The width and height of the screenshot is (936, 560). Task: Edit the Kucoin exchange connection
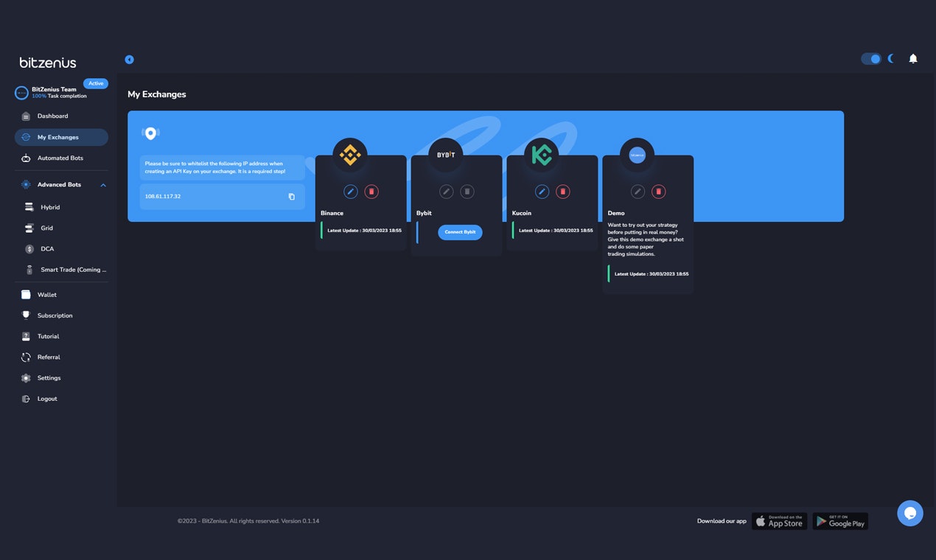(x=542, y=192)
